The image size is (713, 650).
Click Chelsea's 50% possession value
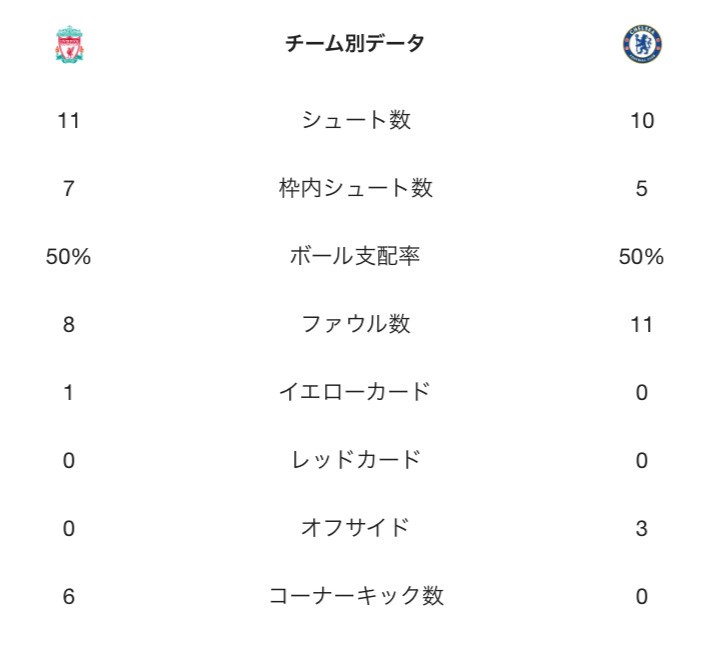tap(642, 257)
